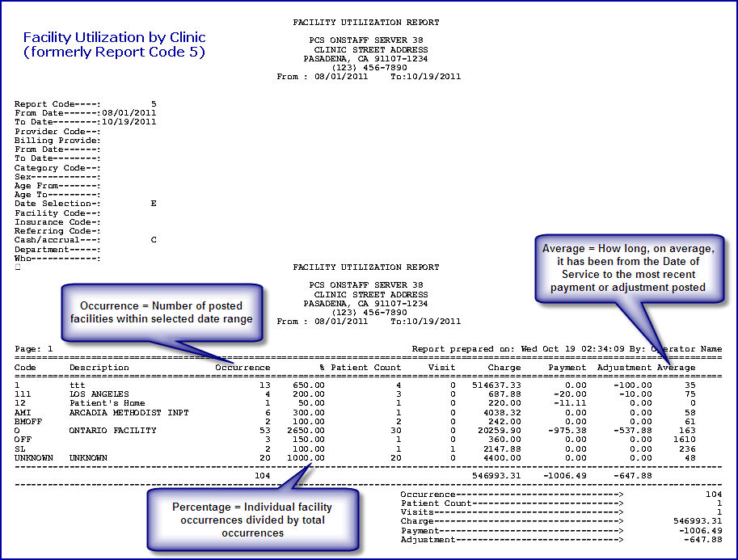The width and height of the screenshot is (738, 560).
Task: Click the payment value -11.11
Action: coord(571,403)
